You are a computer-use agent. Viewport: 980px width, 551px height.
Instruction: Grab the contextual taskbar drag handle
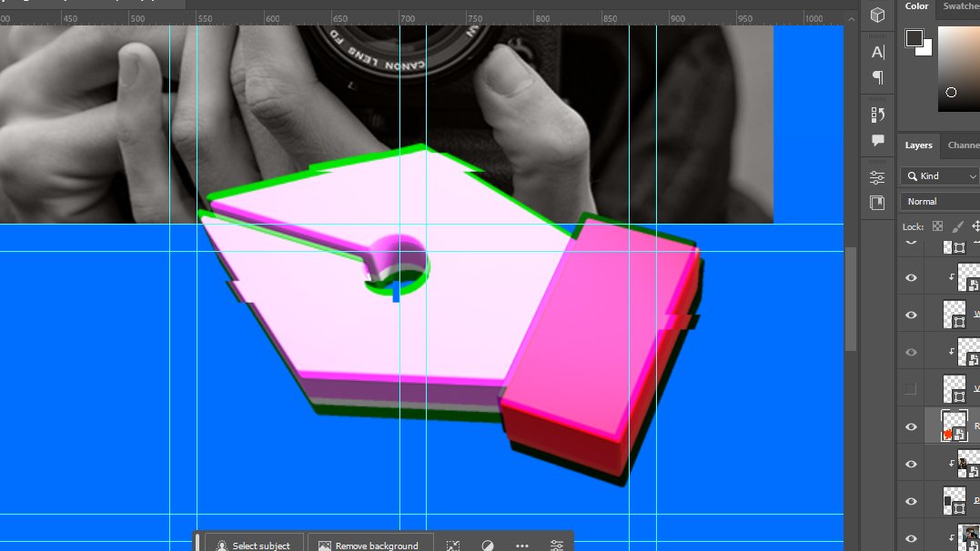pyautogui.click(x=197, y=542)
